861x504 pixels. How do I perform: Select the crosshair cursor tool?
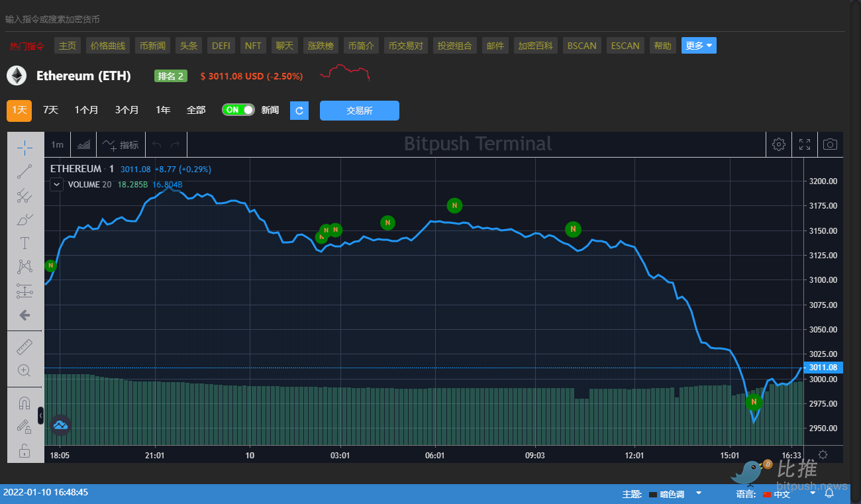click(25, 147)
